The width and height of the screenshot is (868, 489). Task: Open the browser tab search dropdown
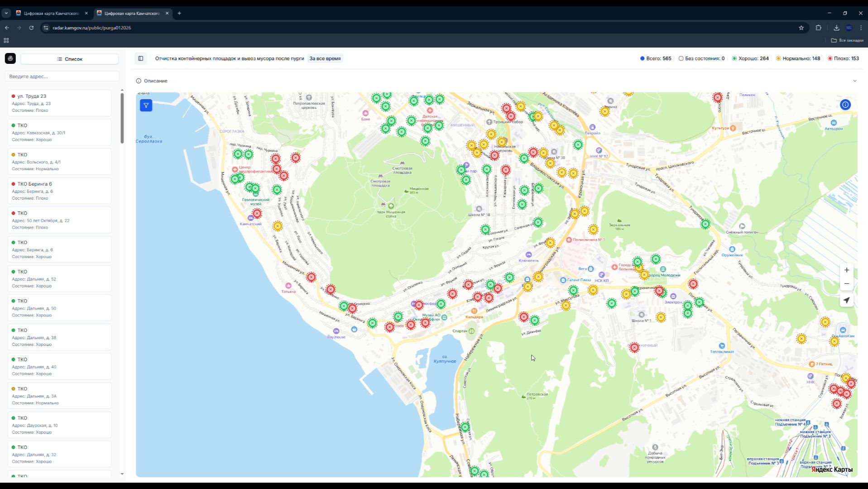pyautogui.click(x=6, y=13)
